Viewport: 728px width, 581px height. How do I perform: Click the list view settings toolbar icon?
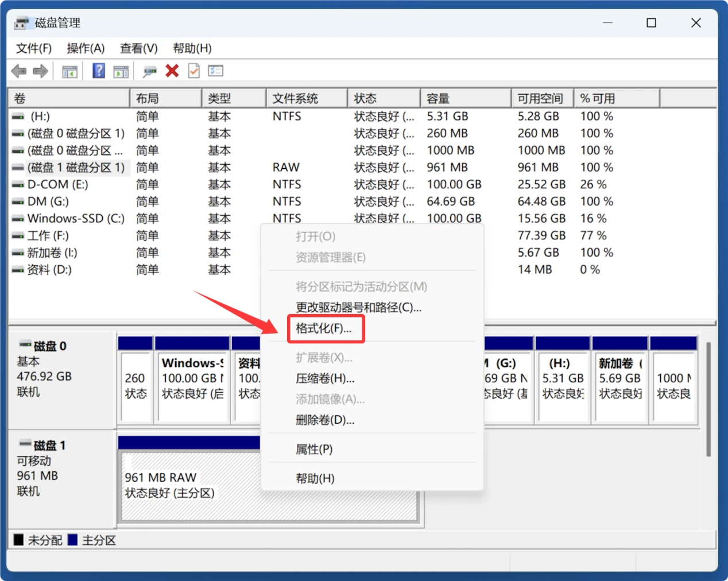tap(216, 71)
